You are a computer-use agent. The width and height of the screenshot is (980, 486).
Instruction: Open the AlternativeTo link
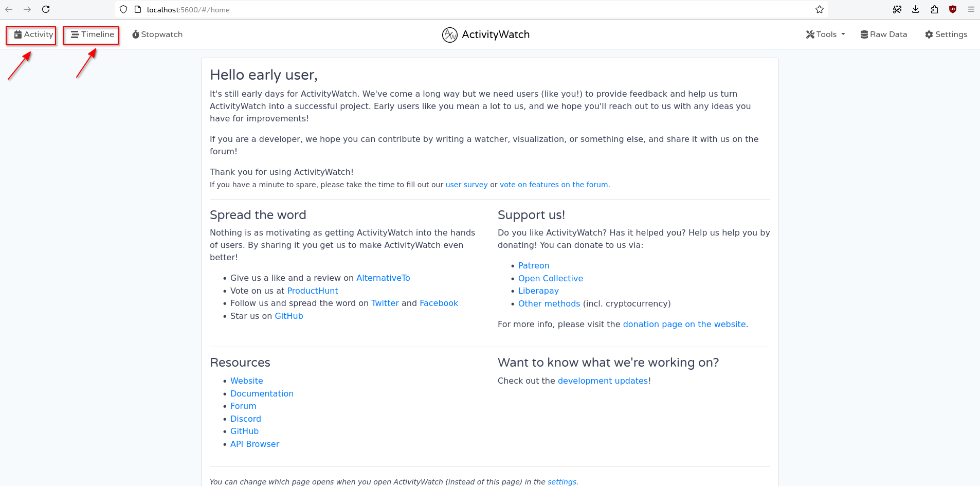(383, 278)
